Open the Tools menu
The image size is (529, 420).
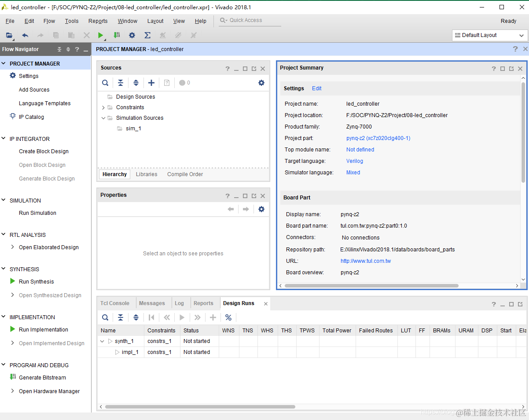(x=72, y=21)
